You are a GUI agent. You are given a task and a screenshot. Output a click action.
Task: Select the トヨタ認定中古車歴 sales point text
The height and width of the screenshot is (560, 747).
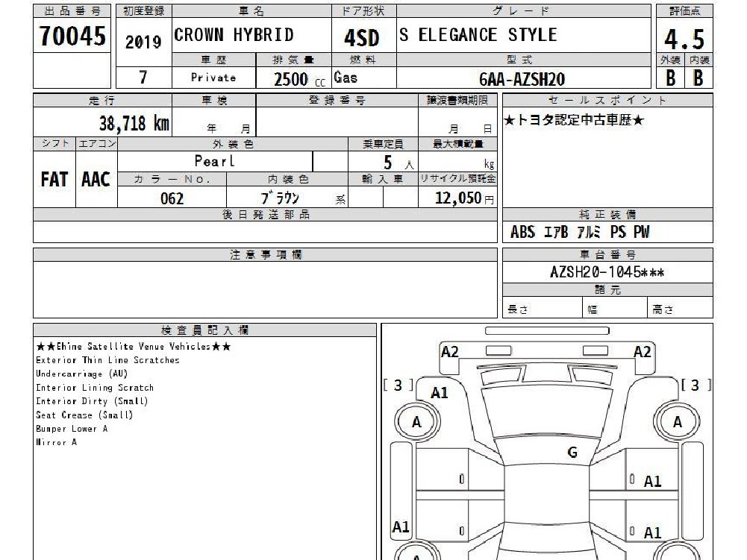(574, 120)
